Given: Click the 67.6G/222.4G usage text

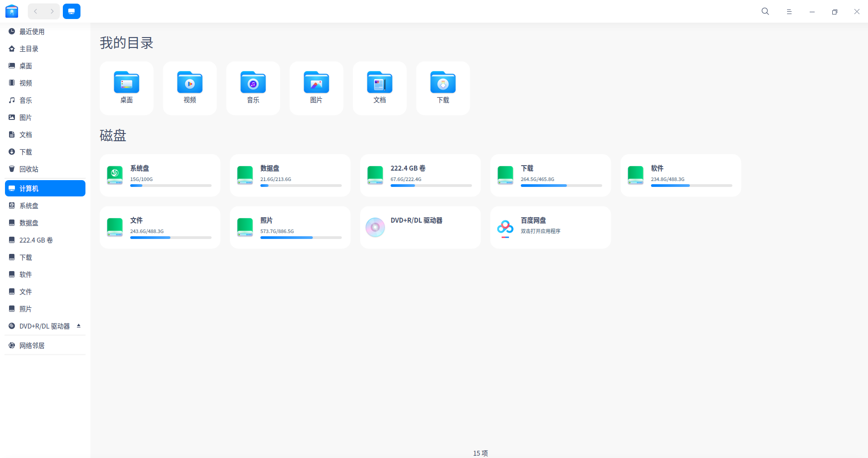Looking at the screenshot, I should [x=406, y=179].
